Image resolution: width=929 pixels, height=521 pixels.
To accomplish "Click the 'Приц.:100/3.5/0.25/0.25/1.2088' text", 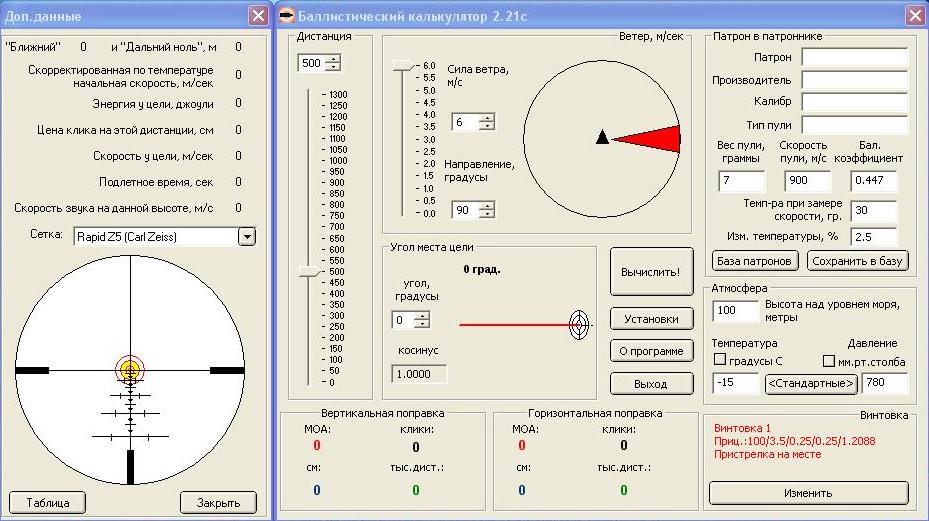I will [795, 441].
